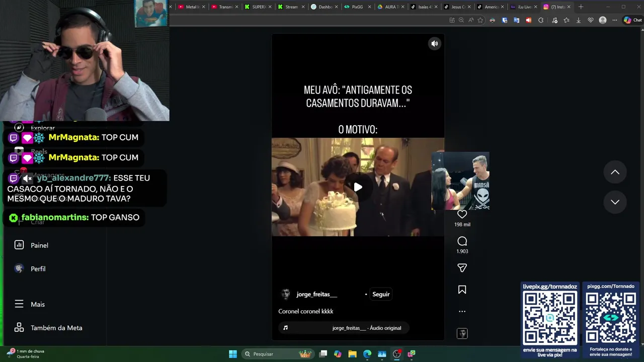The height and width of the screenshot is (362, 644).
Task: Open Edge settings and more menu
Action: (615, 20)
